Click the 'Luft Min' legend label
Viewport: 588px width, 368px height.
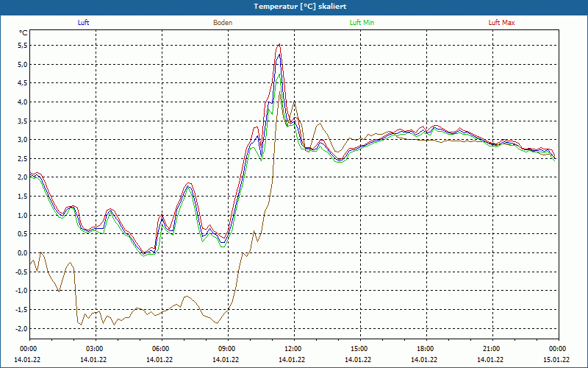coord(362,23)
